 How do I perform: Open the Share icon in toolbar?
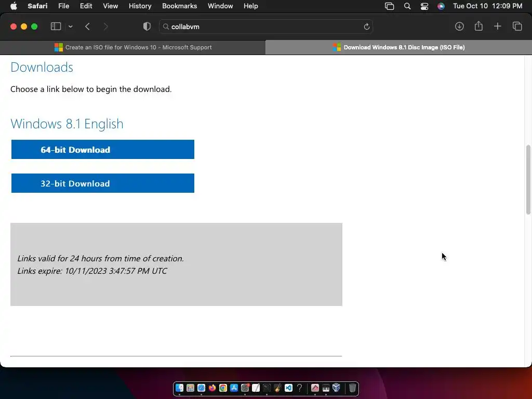point(478,26)
